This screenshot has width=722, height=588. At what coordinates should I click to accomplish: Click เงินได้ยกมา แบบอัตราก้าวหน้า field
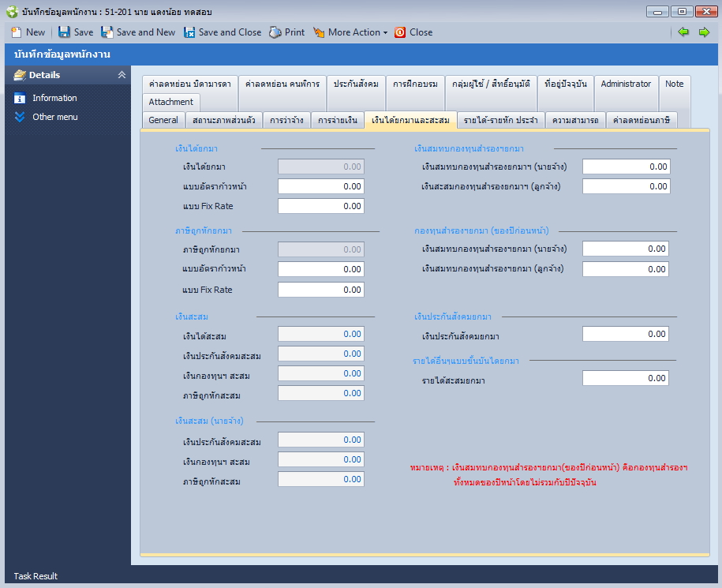(321, 186)
